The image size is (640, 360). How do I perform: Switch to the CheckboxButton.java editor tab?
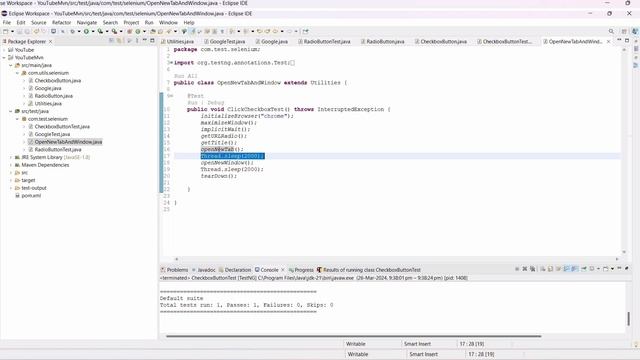click(x=441, y=41)
